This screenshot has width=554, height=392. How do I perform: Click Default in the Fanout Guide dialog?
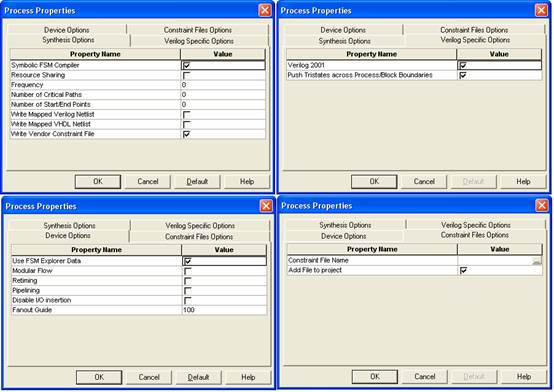click(x=199, y=377)
